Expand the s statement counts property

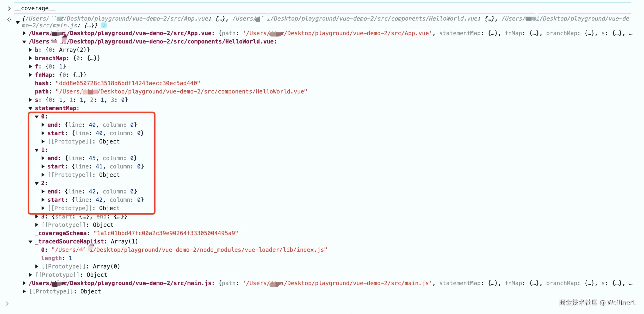click(30, 100)
